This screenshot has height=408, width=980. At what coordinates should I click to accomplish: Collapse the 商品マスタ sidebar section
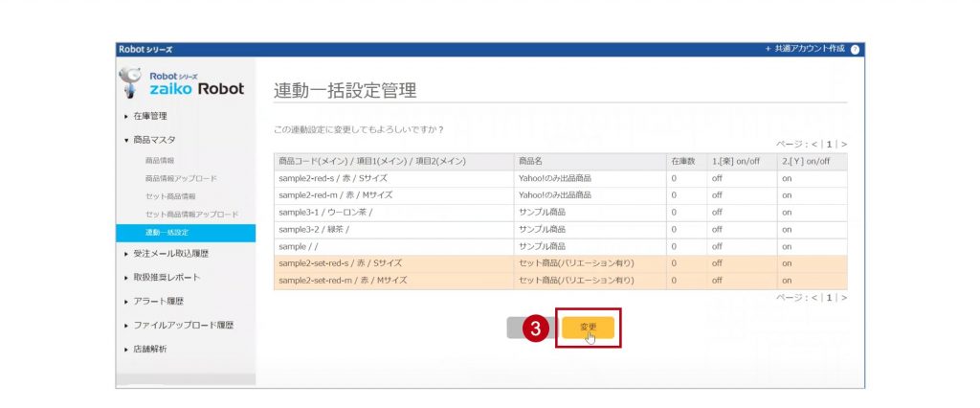pyautogui.click(x=154, y=140)
